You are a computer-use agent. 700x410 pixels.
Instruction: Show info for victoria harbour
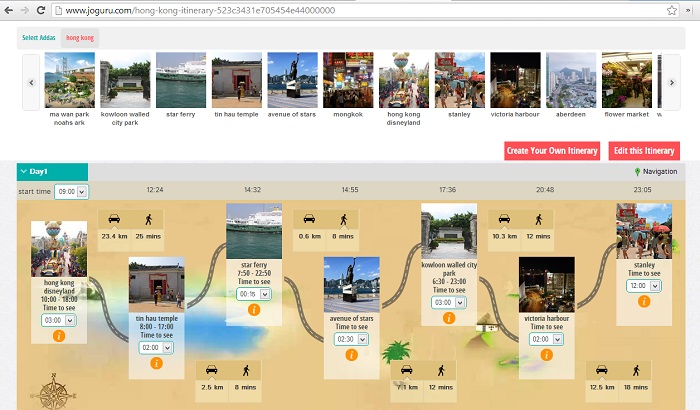pos(546,355)
